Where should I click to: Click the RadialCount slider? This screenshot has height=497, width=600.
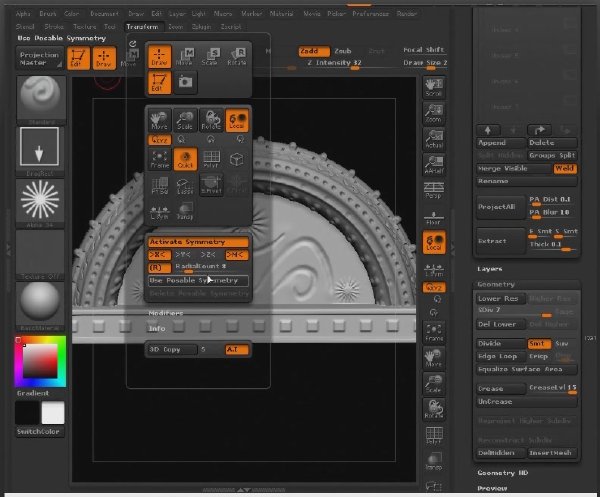click(x=212, y=267)
